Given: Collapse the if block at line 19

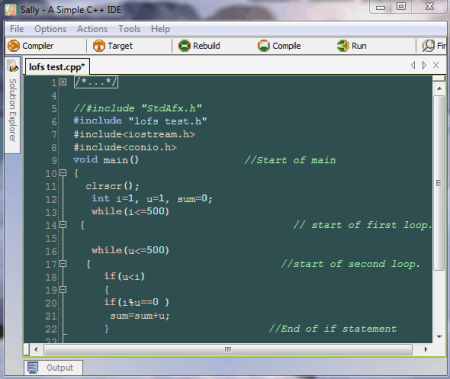Looking at the screenshot, I should point(63,290).
